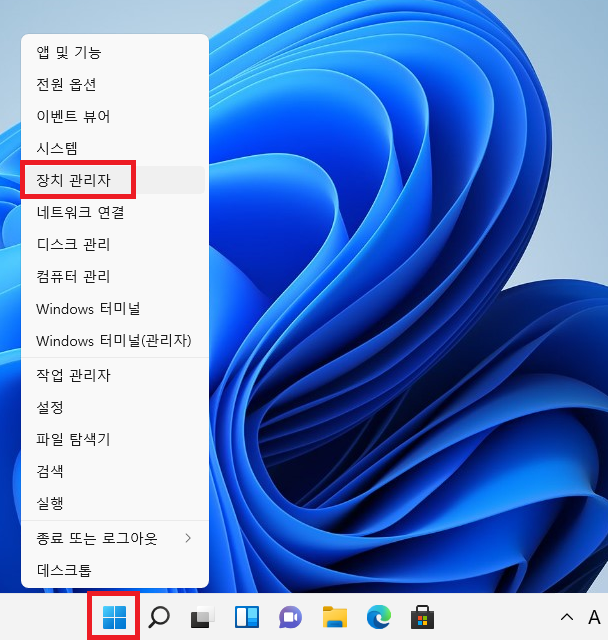The image size is (608, 640).
Task: Open 실행 dialog menu item
Action: pos(115,503)
